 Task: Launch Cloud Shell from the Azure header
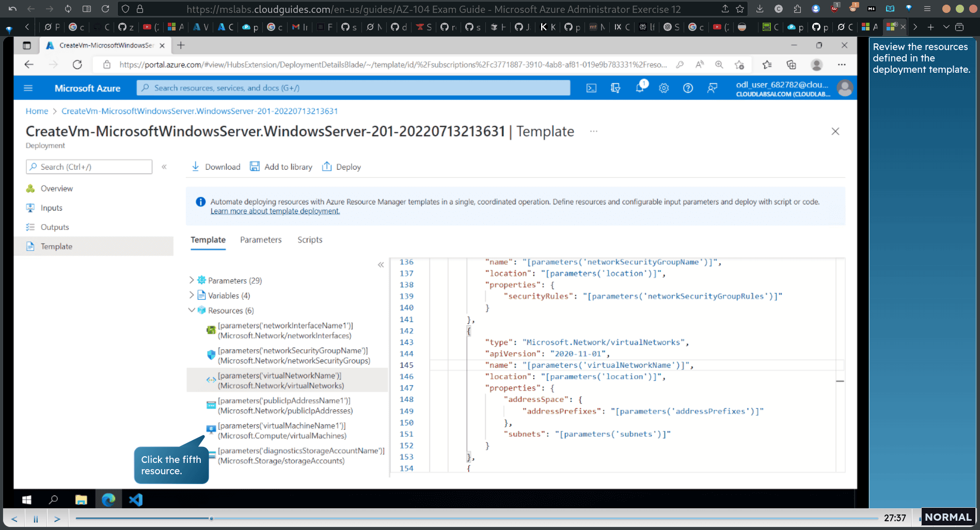pyautogui.click(x=591, y=88)
